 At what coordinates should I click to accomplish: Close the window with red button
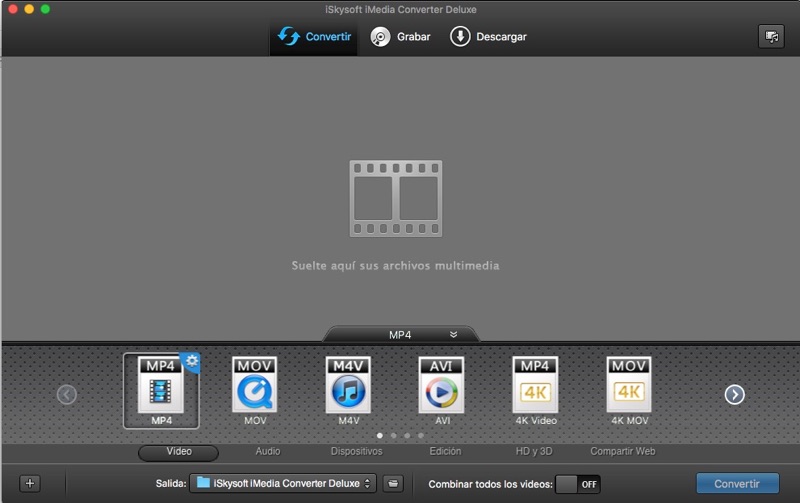pyautogui.click(x=13, y=9)
